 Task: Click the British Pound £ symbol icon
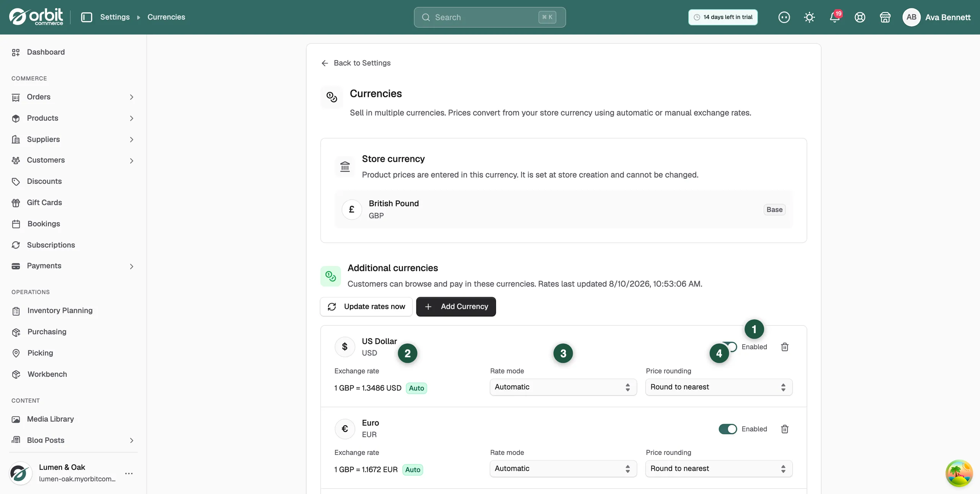click(x=351, y=209)
